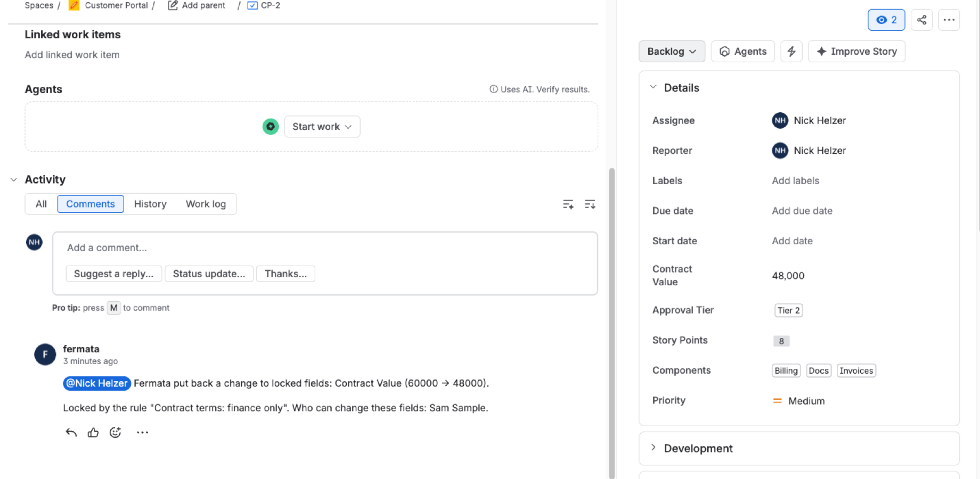The image size is (980, 479).
Task: Click the Thanks quick reply chip
Action: tap(285, 274)
